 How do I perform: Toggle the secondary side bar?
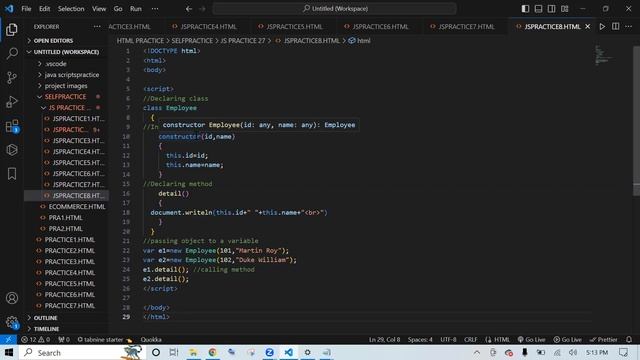551,9
